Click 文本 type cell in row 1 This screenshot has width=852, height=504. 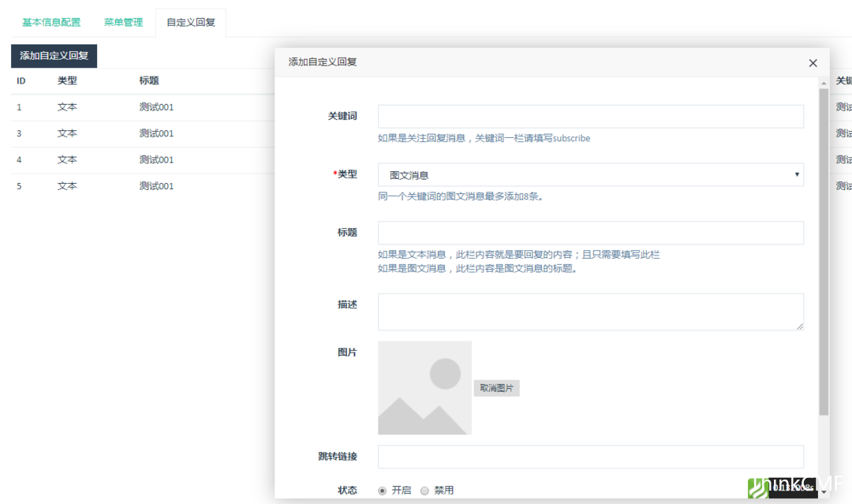coord(67,107)
